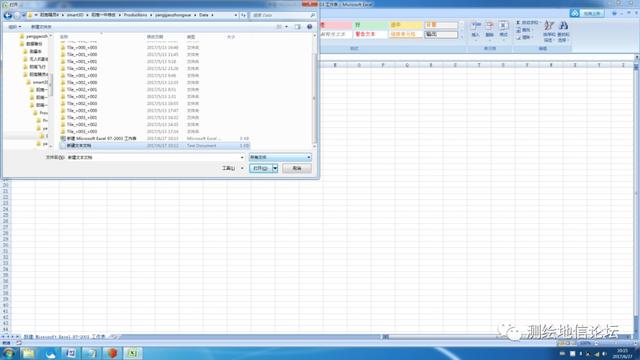The width and height of the screenshot is (640, 360).
Task: Toggle the preview pane icon in dialog
Action: [x=298, y=27]
